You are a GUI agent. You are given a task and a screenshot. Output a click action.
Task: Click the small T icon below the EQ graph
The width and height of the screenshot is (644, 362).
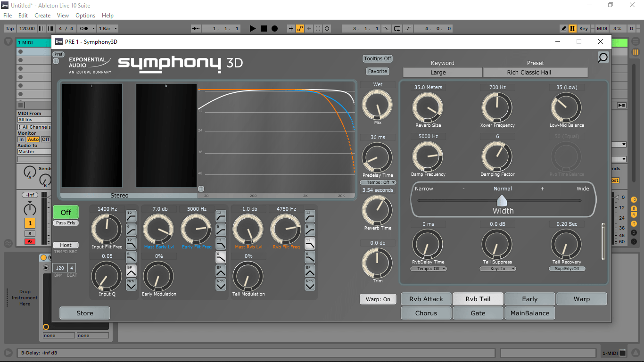(201, 189)
